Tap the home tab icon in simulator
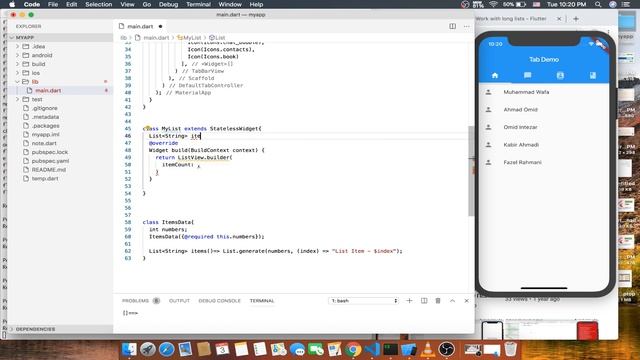 (x=495, y=76)
